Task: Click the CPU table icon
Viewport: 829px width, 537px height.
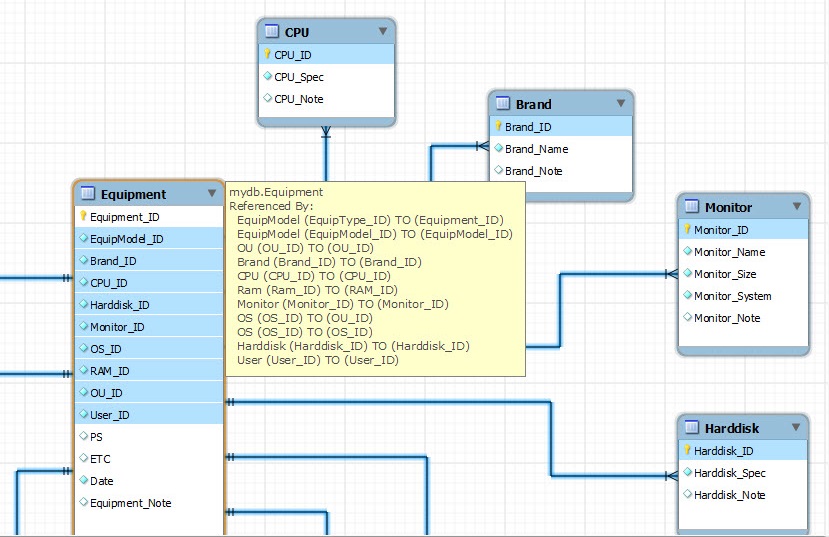Action: (271, 31)
